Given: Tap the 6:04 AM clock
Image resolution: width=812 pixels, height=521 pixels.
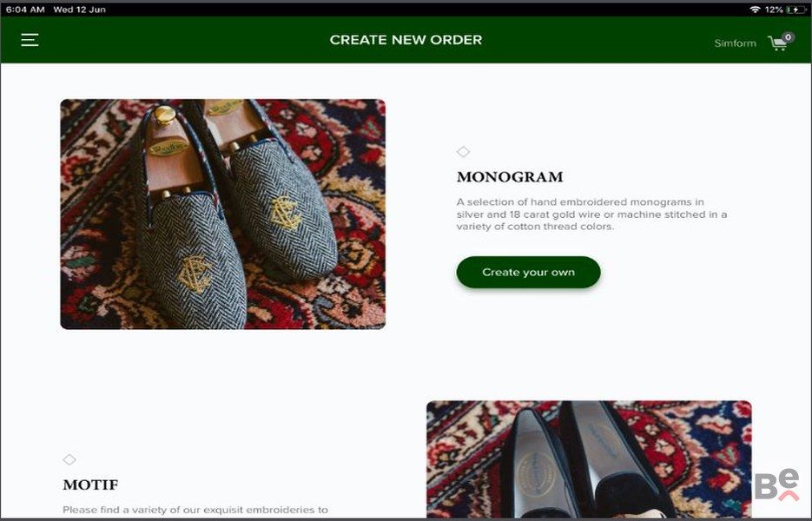Looking at the screenshot, I should (24, 10).
